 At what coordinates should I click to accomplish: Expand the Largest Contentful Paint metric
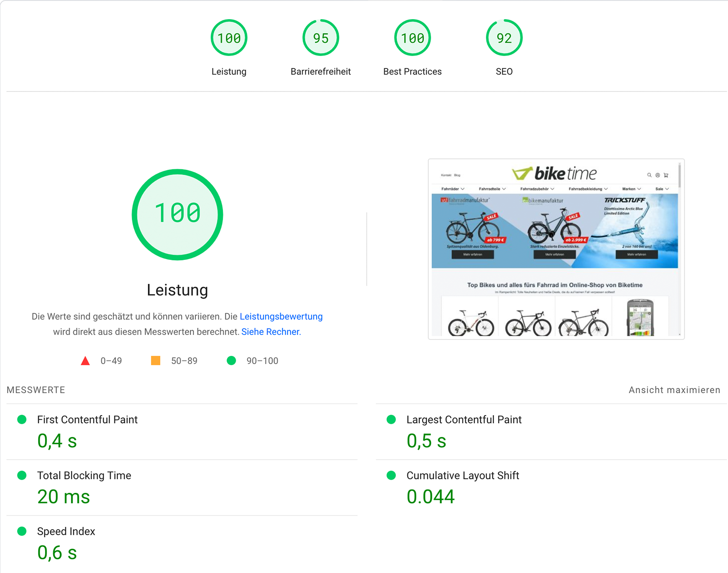[464, 420]
